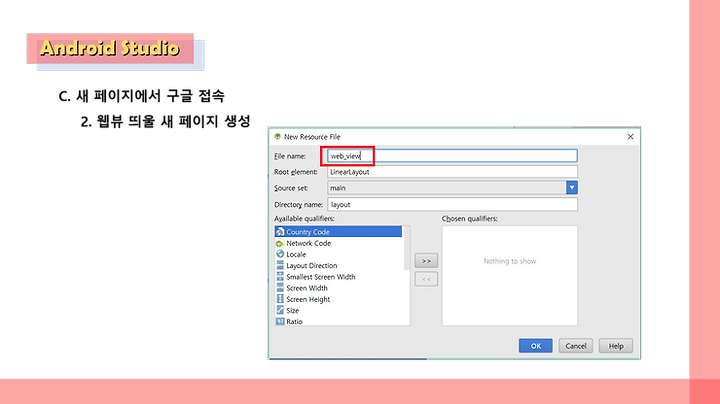Screen dimensions: 720x404
Task: Click the New Resource File title text
Action: (x=312, y=137)
